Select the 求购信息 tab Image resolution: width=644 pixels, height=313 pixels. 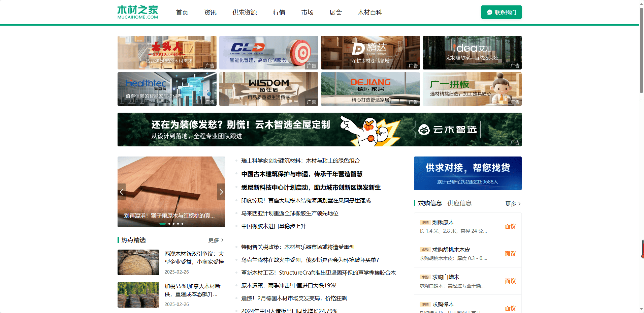[x=430, y=203]
